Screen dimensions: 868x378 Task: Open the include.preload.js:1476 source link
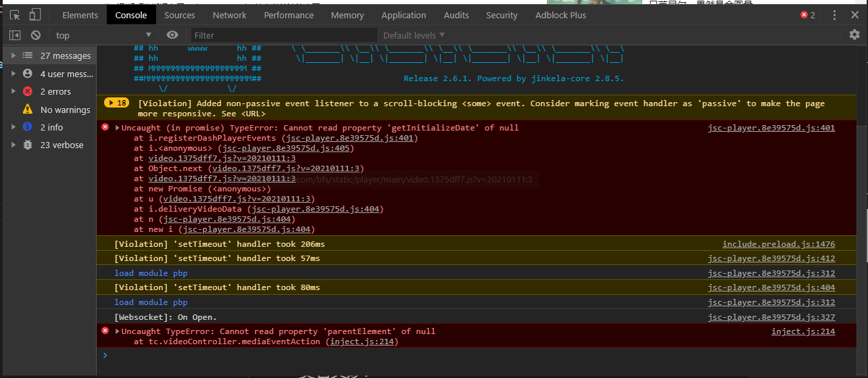pyautogui.click(x=779, y=244)
